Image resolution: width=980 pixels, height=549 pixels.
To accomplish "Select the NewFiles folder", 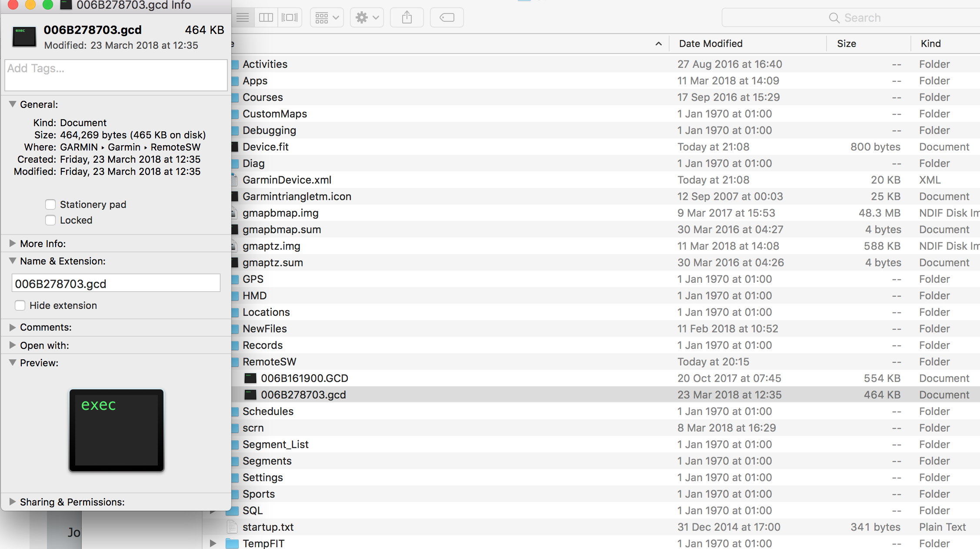I will pyautogui.click(x=265, y=328).
